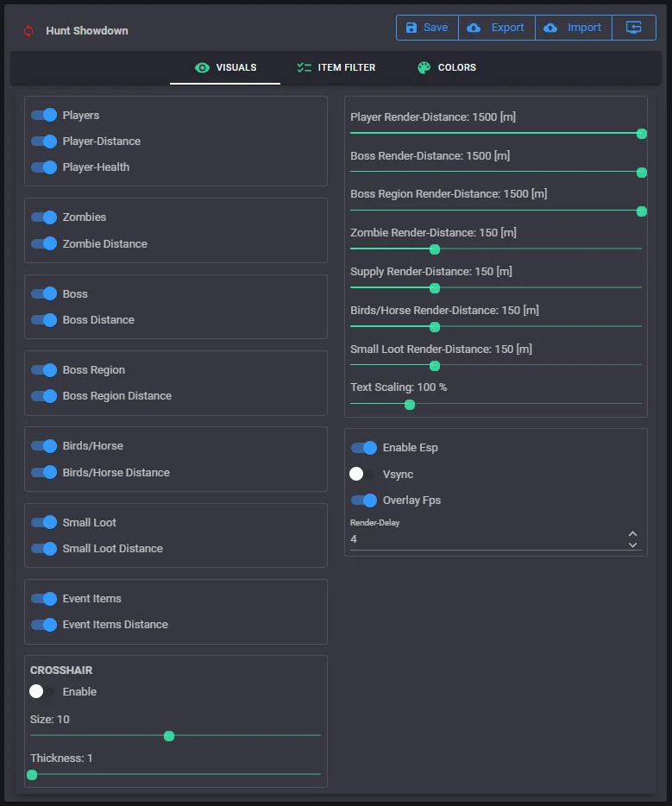Click the Zombie Render-Distance slider handle
The width and height of the screenshot is (672, 806).
tap(435, 249)
